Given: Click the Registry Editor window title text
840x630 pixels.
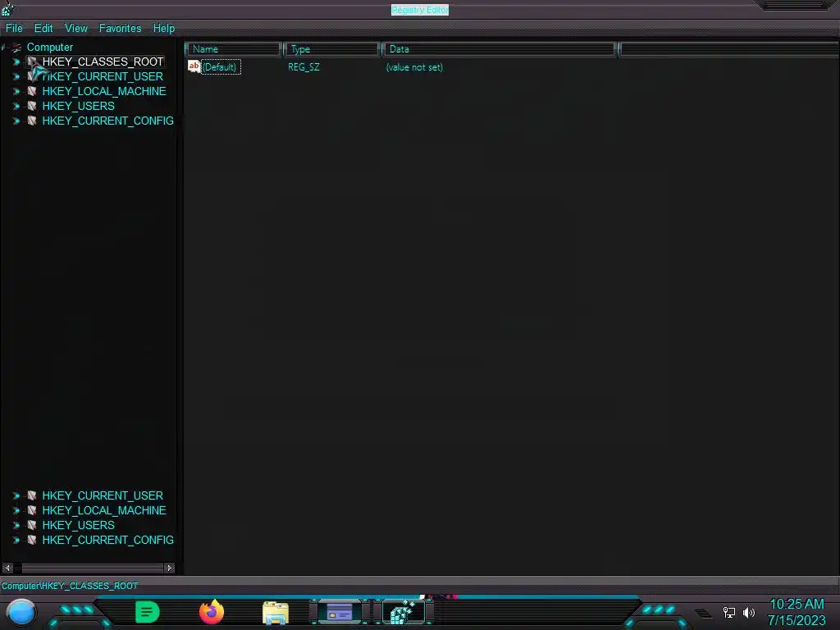Looking at the screenshot, I should click(420, 10).
